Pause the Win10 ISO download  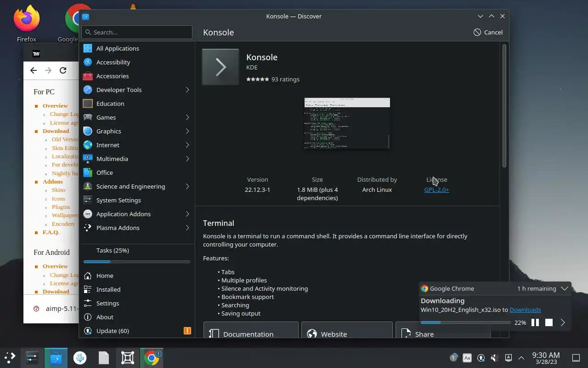click(535, 322)
